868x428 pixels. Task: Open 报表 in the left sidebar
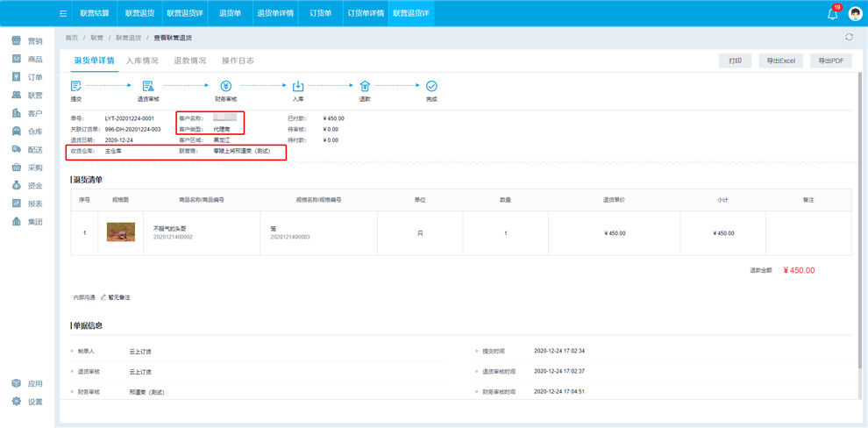pyautogui.click(x=27, y=203)
